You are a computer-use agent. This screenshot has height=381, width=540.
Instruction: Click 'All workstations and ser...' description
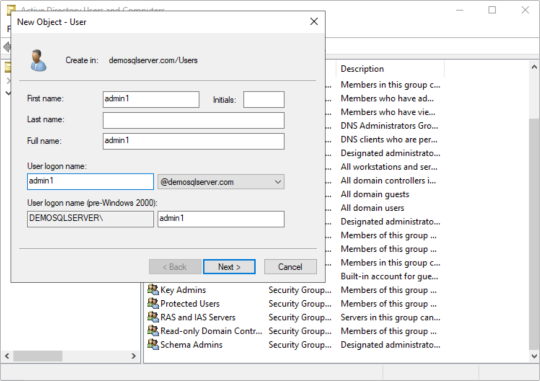click(389, 167)
